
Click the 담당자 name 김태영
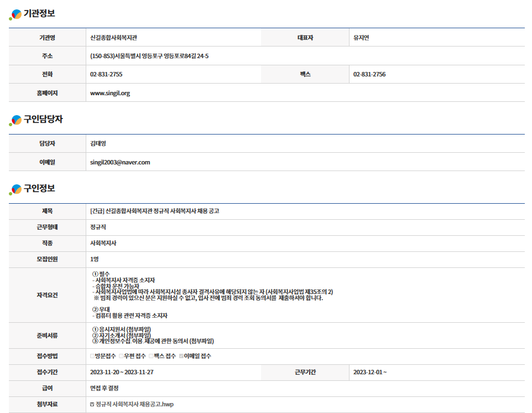click(98, 143)
